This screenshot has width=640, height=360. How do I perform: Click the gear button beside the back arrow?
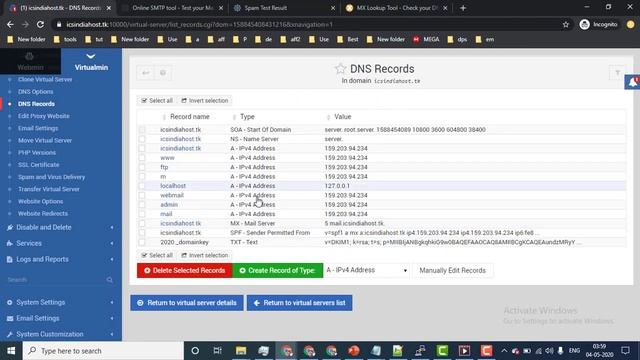tap(163, 73)
